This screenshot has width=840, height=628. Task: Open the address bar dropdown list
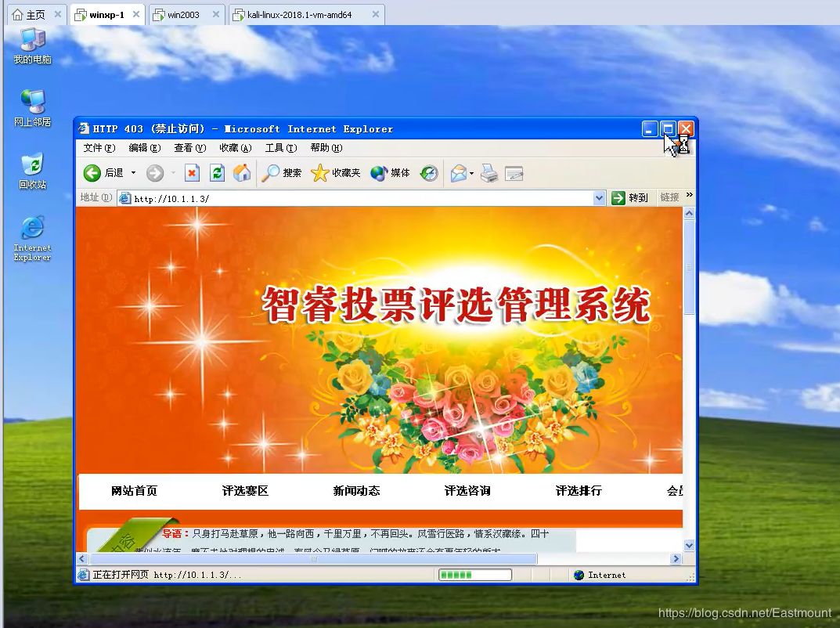click(599, 198)
